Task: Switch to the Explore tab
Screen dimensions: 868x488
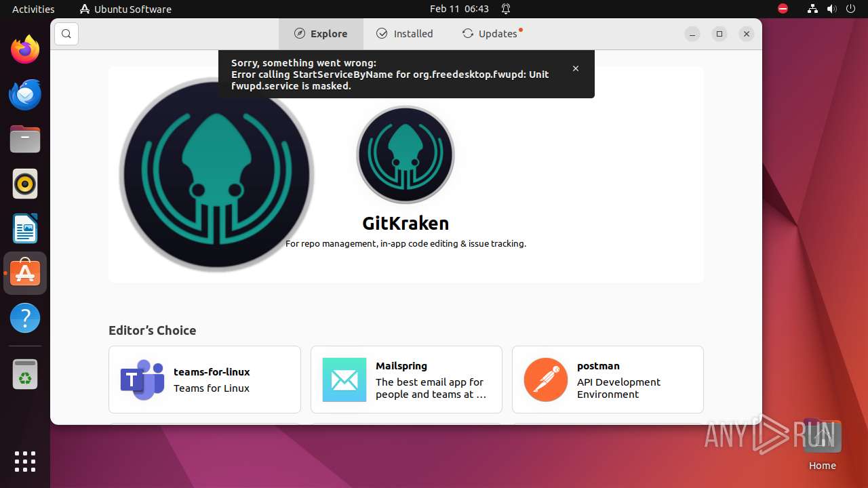Action: pyautogui.click(x=321, y=34)
